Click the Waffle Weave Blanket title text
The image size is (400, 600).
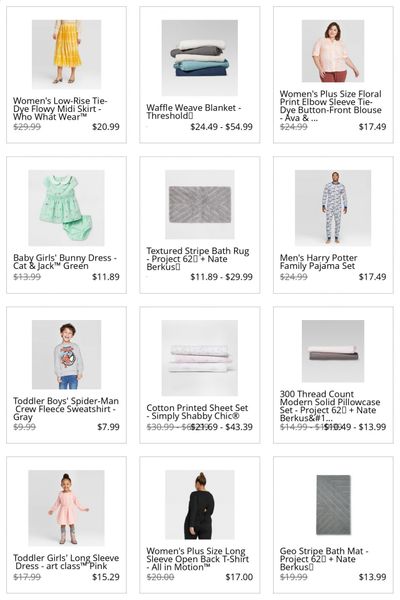point(194,112)
